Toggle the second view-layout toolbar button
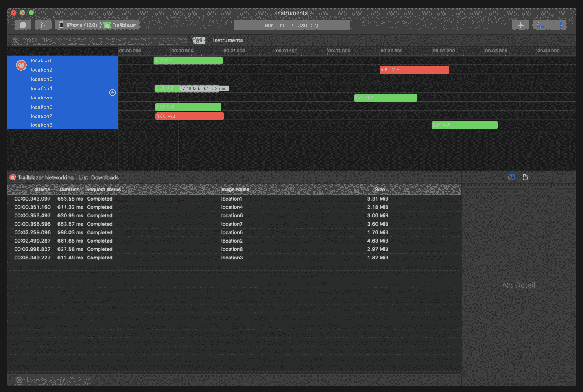This screenshot has height=392, width=583. [x=558, y=25]
